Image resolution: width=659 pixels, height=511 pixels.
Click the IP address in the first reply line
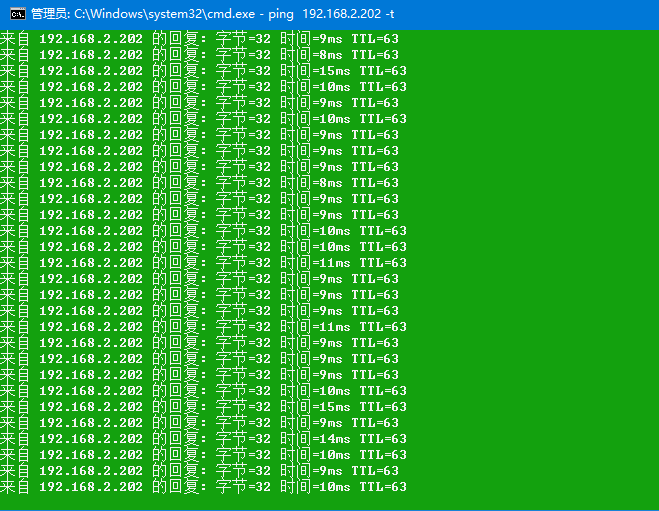coord(91,39)
